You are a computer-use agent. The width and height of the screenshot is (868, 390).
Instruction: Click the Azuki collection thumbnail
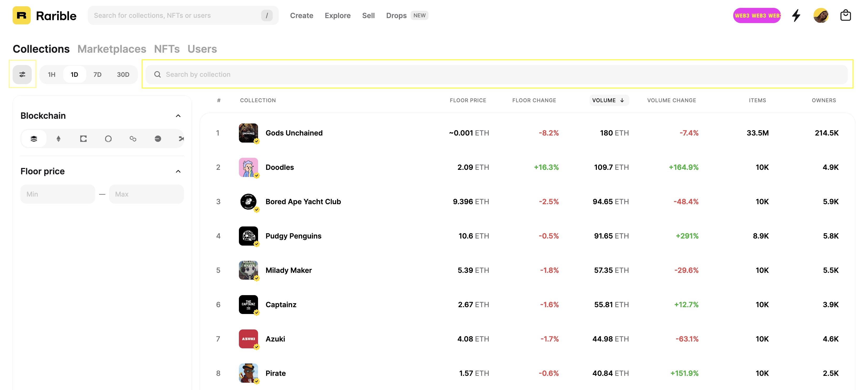[248, 339]
